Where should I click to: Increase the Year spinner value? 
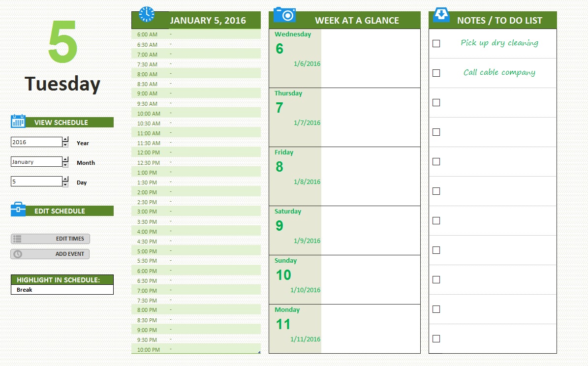click(x=65, y=140)
